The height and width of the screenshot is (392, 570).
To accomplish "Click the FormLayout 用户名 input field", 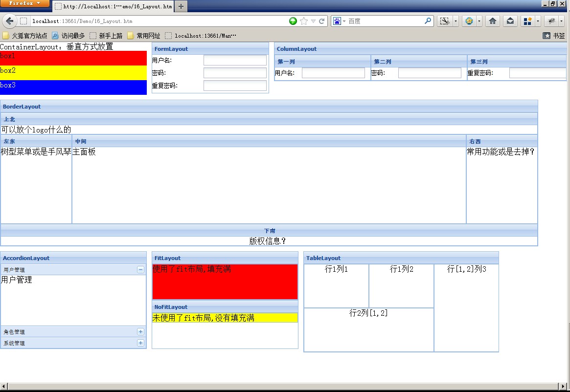I will 235,60.
